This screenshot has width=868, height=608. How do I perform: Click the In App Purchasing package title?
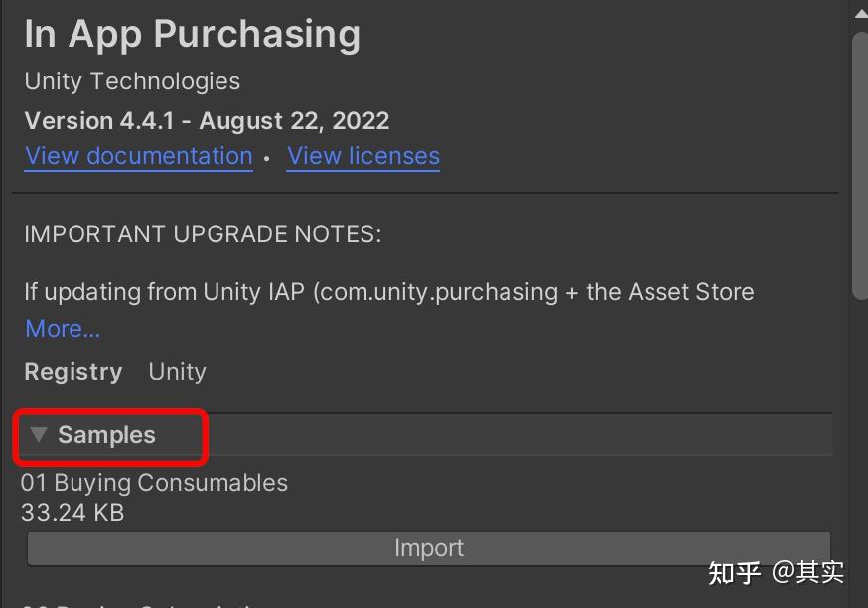(192, 34)
